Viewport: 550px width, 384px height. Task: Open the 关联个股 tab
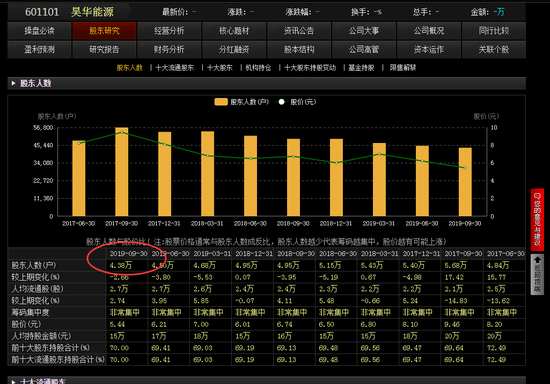(494, 49)
